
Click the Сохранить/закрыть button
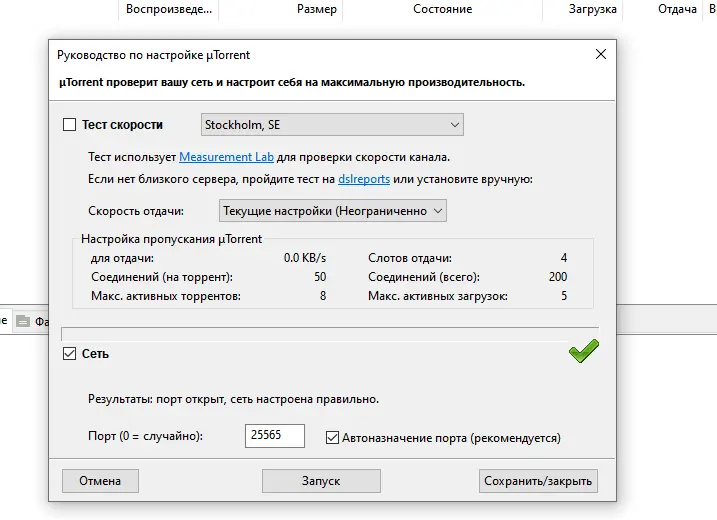pyautogui.click(x=538, y=481)
